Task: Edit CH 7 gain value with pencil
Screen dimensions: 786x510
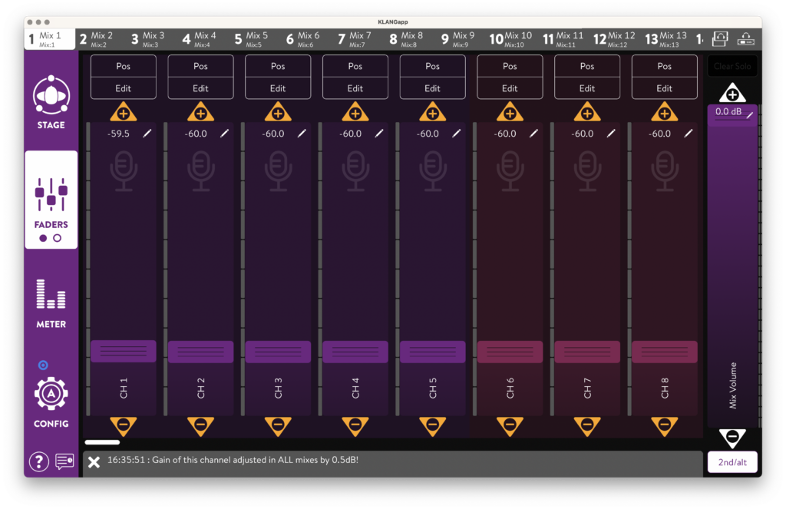Action: (x=611, y=133)
